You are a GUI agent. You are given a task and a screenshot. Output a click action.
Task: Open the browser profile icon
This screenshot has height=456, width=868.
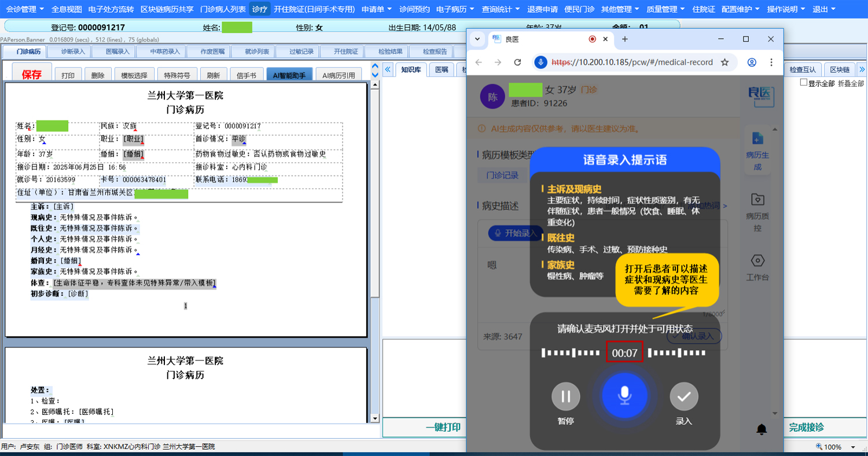[752, 62]
